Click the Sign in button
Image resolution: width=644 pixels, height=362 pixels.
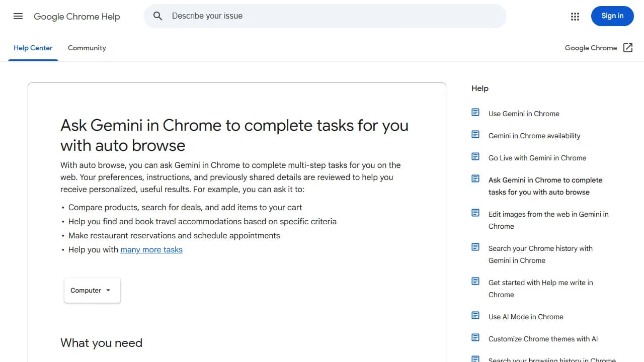coord(612,16)
